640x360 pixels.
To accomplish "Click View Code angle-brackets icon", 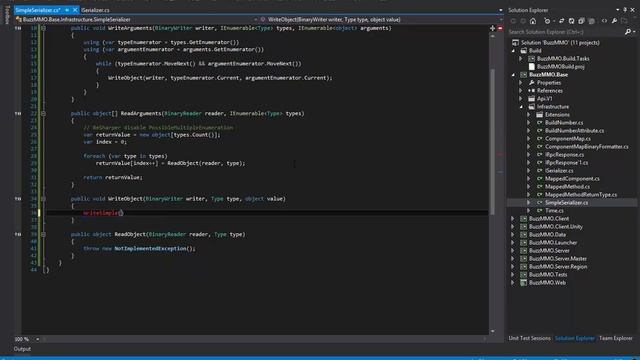I will tap(604, 21).
